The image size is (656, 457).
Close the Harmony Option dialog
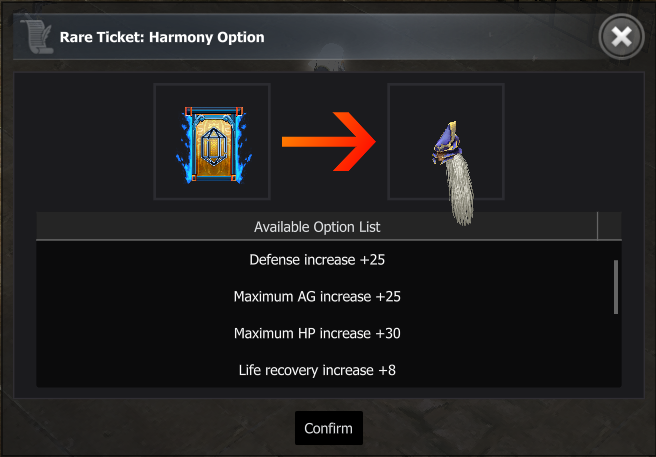(x=620, y=38)
